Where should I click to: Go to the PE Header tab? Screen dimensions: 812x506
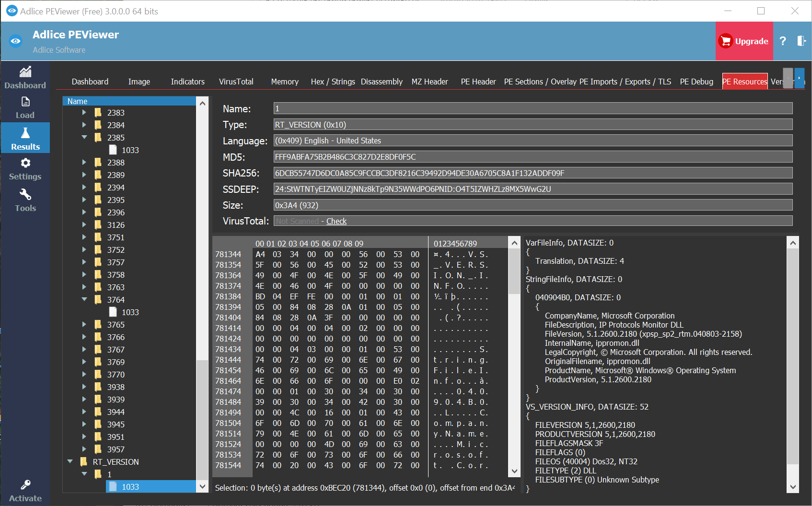click(x=478, y=82)
